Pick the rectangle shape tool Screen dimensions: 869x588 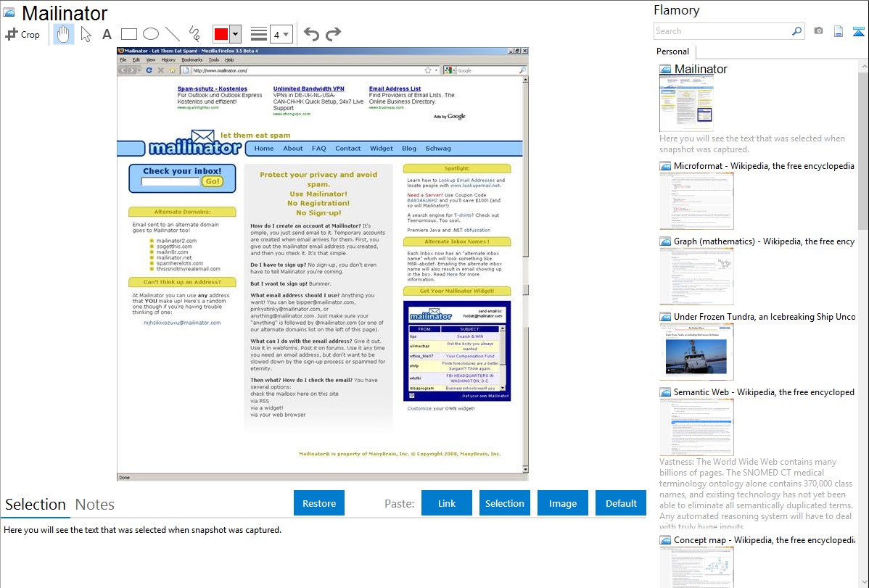128,34
